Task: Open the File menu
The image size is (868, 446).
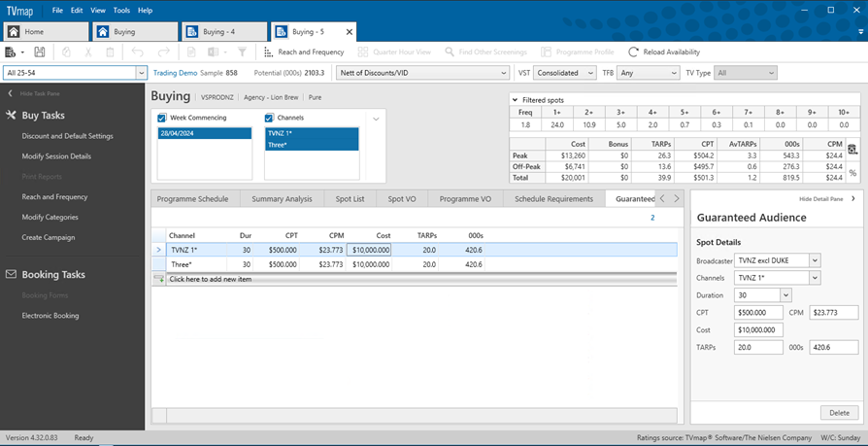Action: 57,10
